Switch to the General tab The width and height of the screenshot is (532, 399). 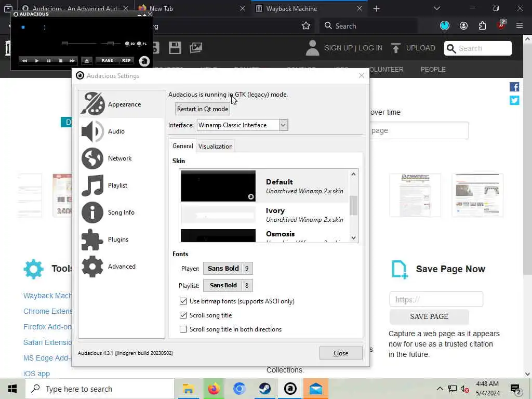pos(182,146)
